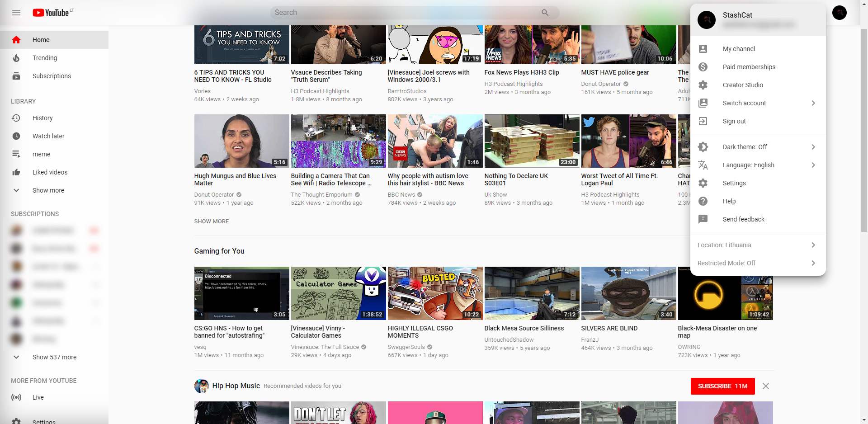The image size is (868, 424).
Task: Open Black Mesa Source Silliness title
Action: (524, 328)
